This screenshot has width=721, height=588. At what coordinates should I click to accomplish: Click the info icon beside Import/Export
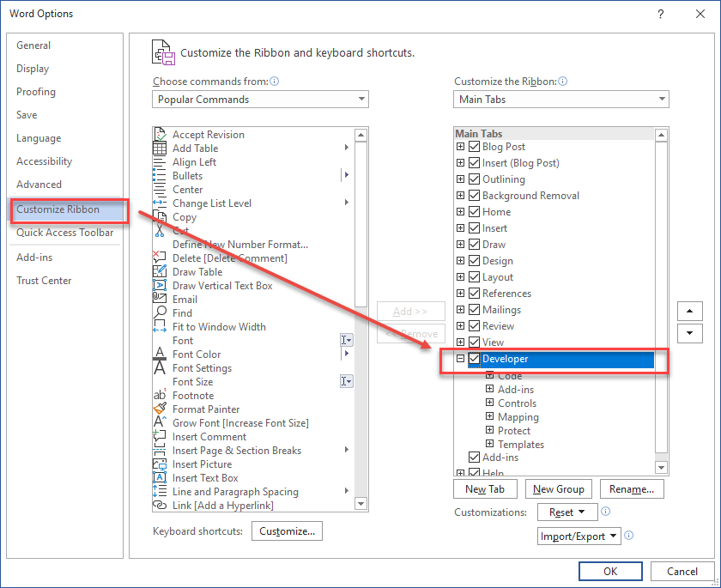(x=629, y=535)
